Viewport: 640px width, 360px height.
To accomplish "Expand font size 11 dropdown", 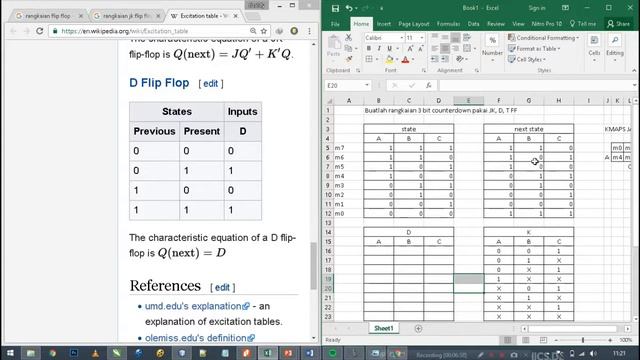I will 422,38.
